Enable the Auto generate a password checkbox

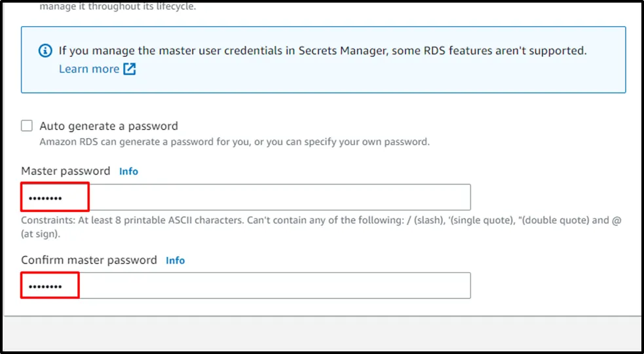pos(27,126)
